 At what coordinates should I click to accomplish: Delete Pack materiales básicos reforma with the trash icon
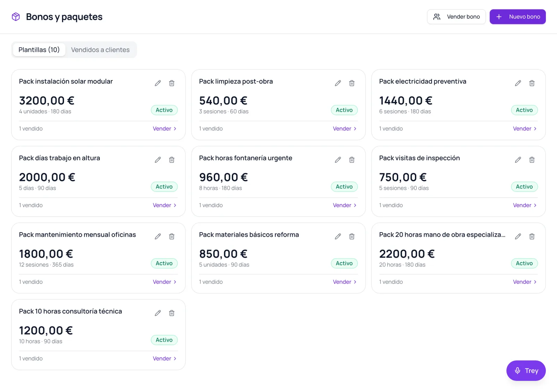click(x=352, y=236)
